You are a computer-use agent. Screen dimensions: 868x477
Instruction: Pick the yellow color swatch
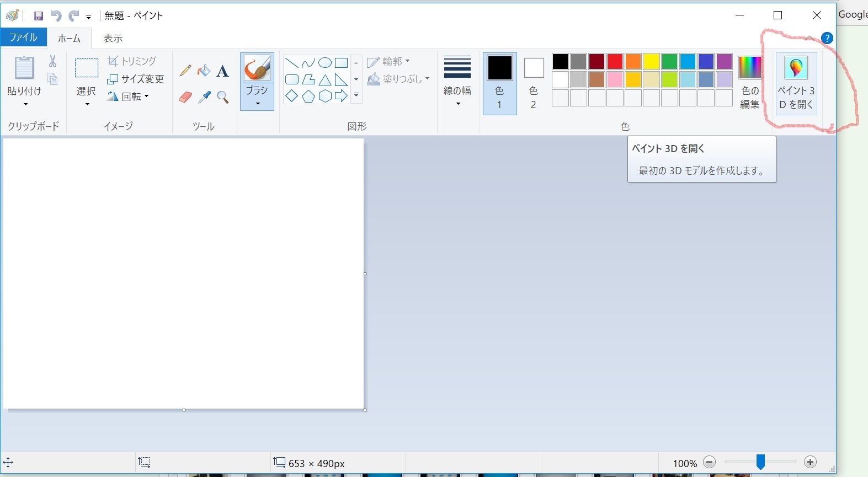pyautogui.click(x=651, y=61)
